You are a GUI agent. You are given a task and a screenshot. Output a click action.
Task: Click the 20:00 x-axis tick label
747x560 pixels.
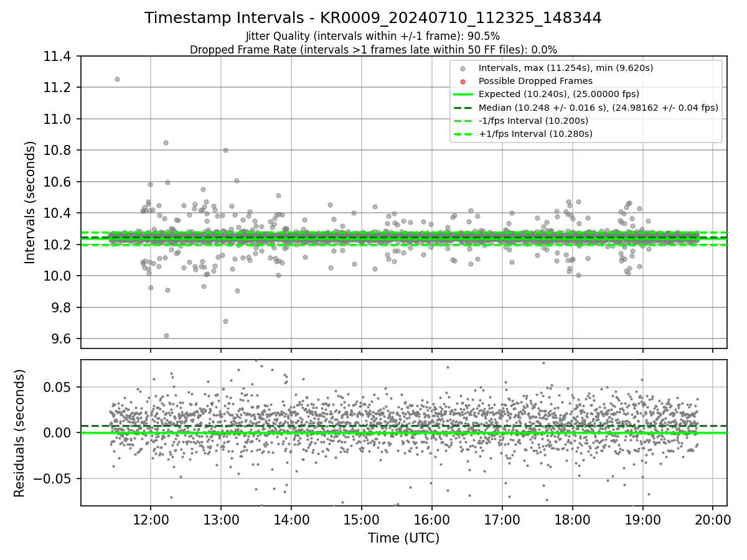713,520
